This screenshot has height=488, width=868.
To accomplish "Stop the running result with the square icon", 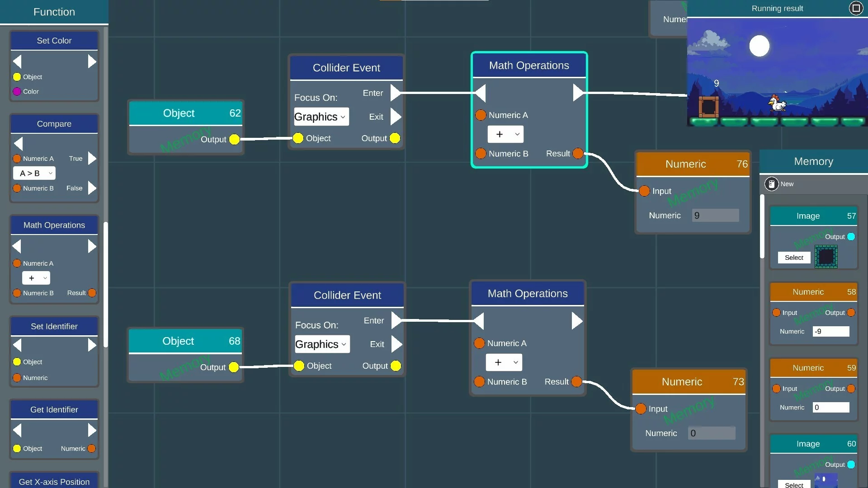I will pyautogui.click(x=856, y=8).
